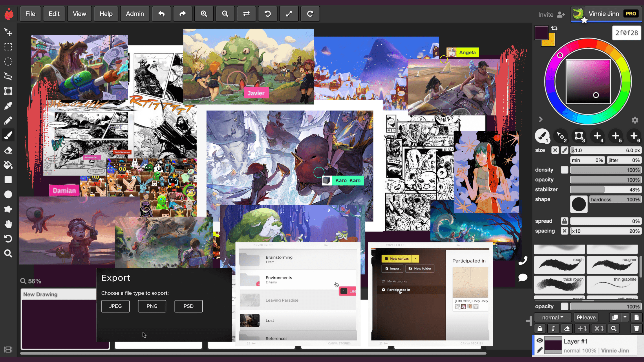Image resolution: width=644 pixels, height=362 pixels.
Task: Export as PNG
Action: click(152, 306)
